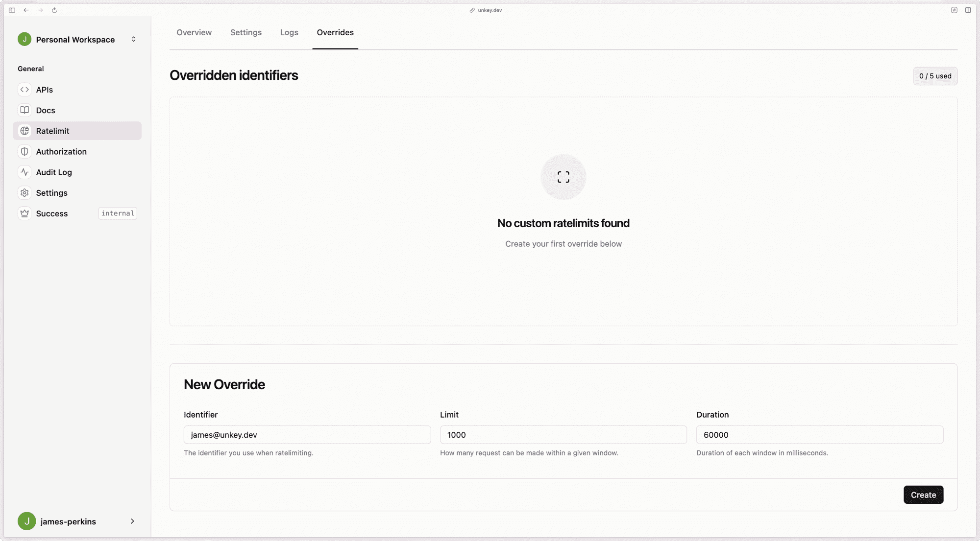This screenshot has width=980, height=541.
Task: Click the Settings tab in top nav
Action: (x=245, y=32)
